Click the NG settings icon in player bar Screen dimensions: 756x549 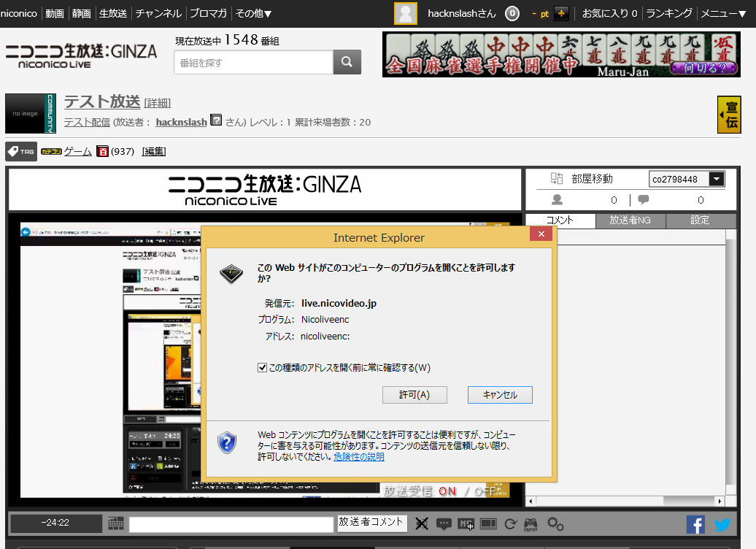pos(466,523)
